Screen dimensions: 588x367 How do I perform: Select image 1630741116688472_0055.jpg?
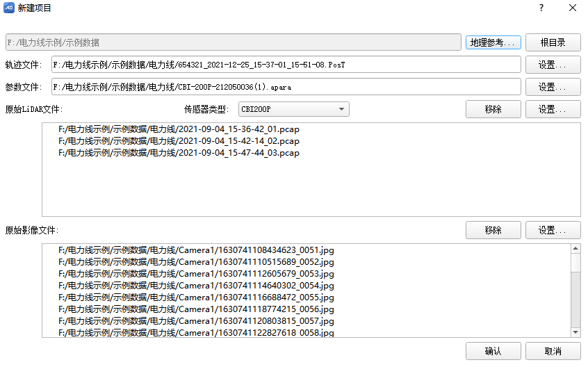196,297
